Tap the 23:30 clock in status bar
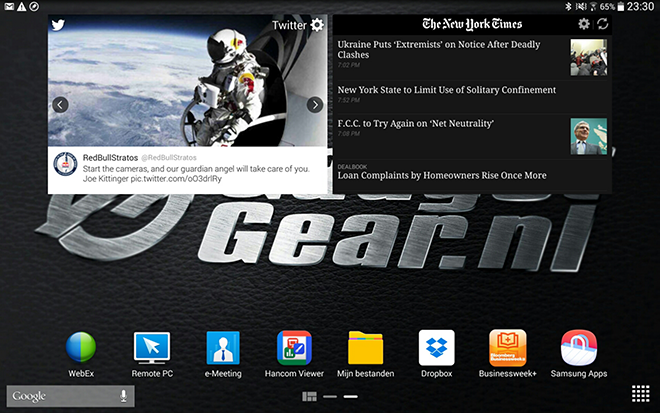This screenshot has height=413, width=660. [x=640, y=6]
